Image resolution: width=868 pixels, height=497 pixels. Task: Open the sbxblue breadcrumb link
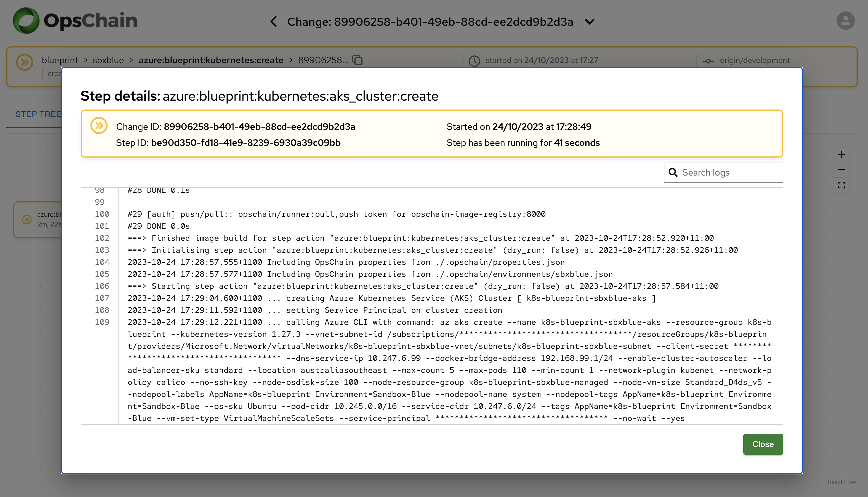pos(108,60)
